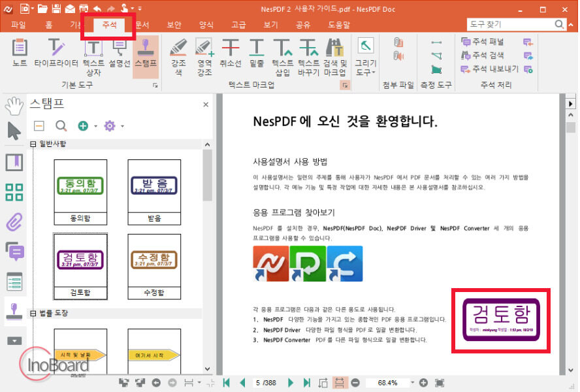Click the comment icon with blue share arrow
The height and width of the screenshot is (392, 580).
pyautogui.click(x=528, y=56)
